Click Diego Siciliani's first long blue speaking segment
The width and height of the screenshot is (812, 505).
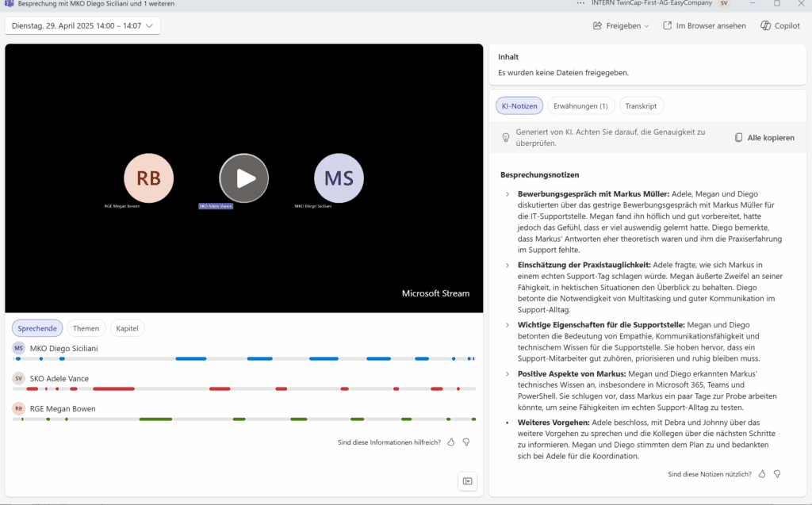[x=190, y=358]
